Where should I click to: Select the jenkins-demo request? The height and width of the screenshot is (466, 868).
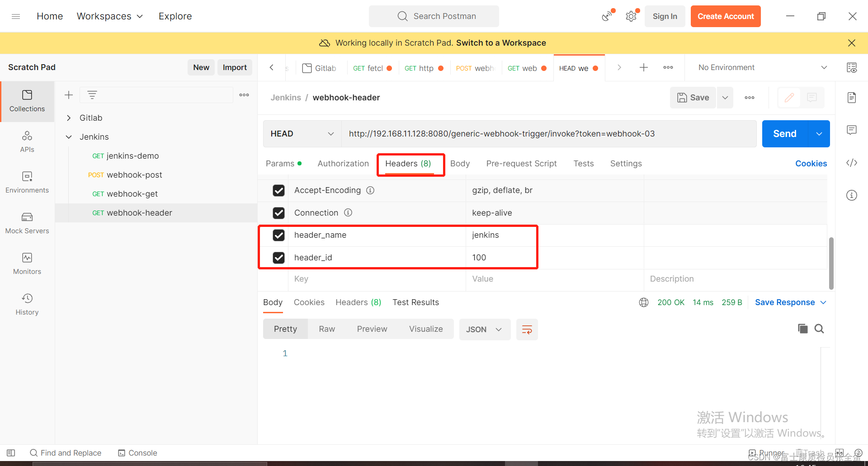point(126,156)
